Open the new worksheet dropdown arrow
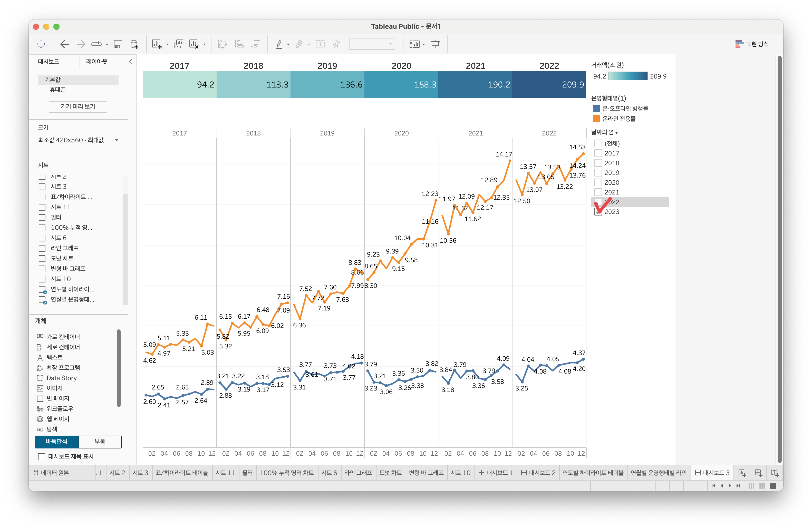The height and width of the screenshot is (529, 812). 167,44
